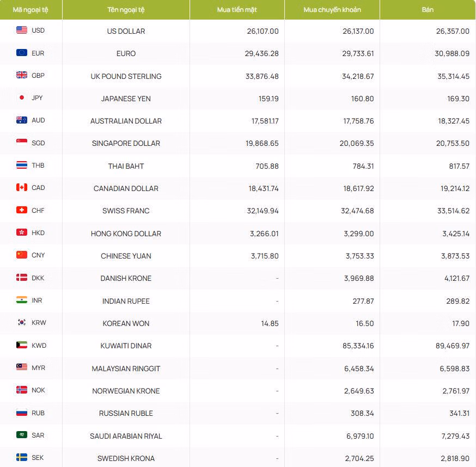Click the Canadian flag beside CAD
Image resolution: width=476 pixels, height=467 pixels.
tap(22, 188)
